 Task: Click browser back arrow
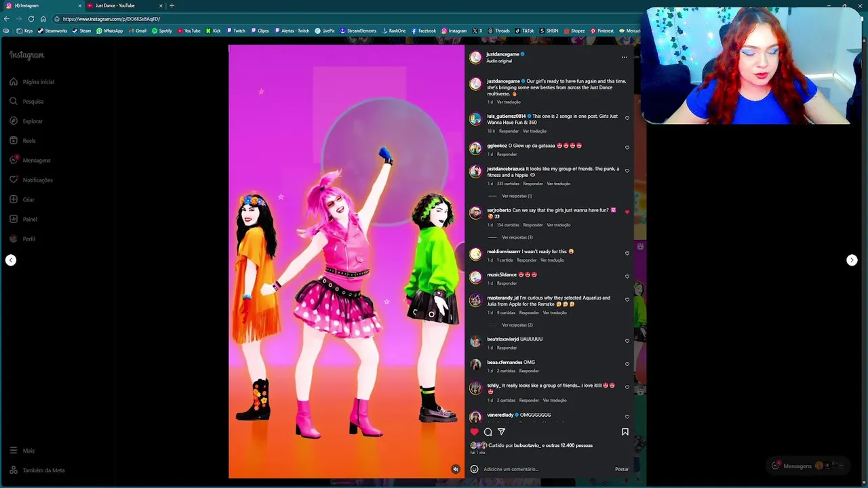click(7, 19)
